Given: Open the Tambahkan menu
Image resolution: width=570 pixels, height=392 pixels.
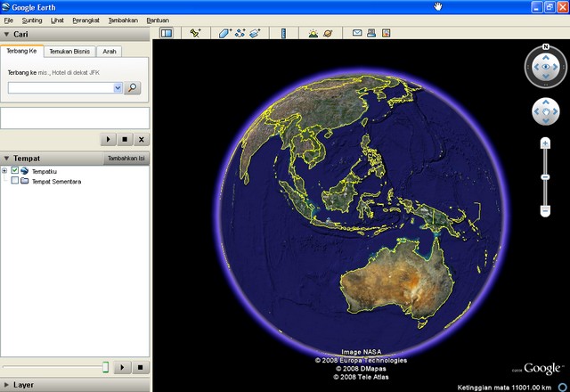Looking at the screenshot, I should click(123, 20).
